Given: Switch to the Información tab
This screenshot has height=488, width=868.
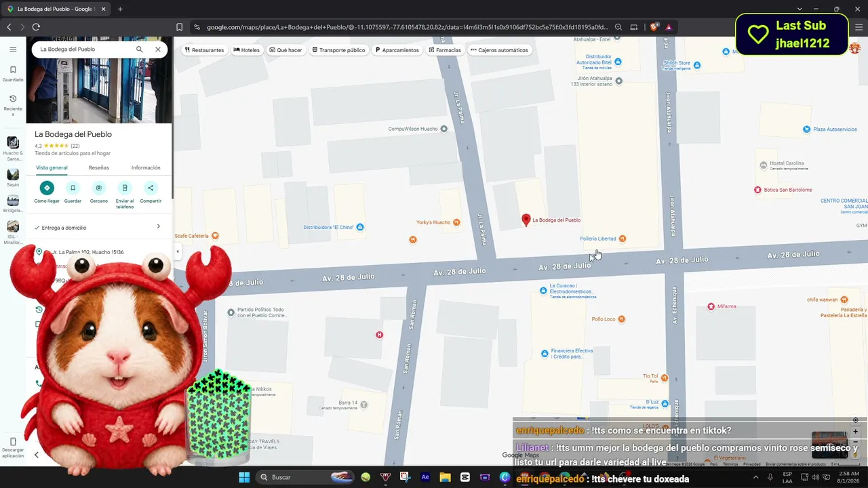Looking at the screenshot, I should point(146,167).
